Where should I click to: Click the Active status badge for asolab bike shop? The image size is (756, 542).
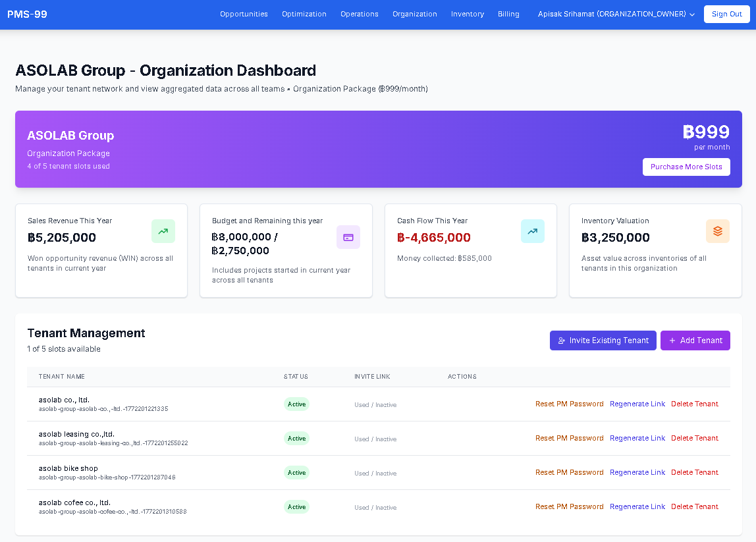tap(296, 472)
